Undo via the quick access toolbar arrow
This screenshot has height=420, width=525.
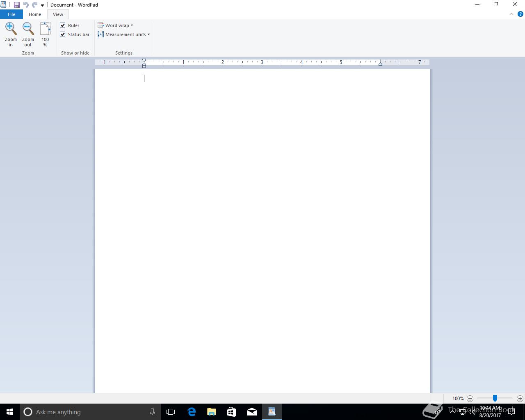[x=26, y=5]
